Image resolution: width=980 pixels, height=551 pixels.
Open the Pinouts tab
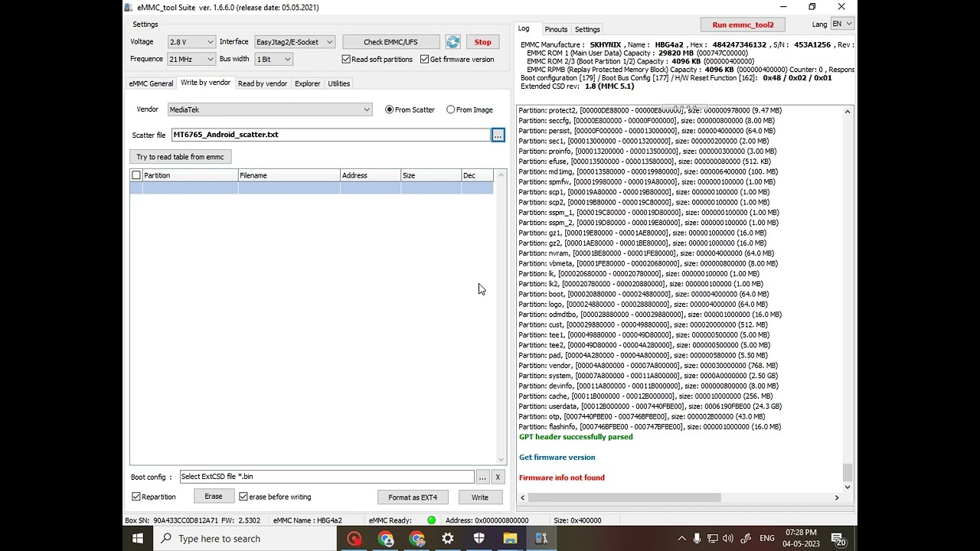pyautogui.click(x=556, y=30)
